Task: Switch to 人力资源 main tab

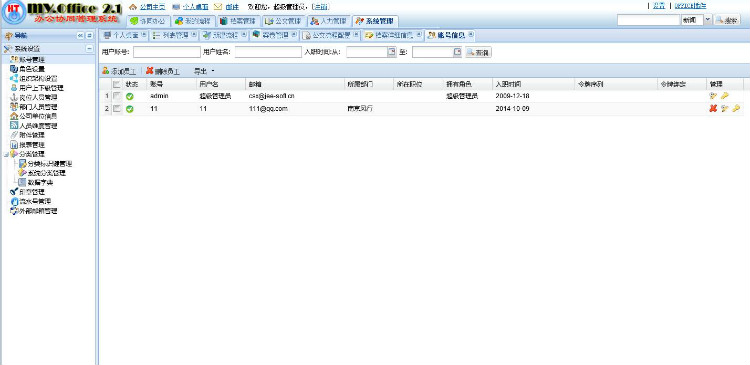Action: coord(328,21)
